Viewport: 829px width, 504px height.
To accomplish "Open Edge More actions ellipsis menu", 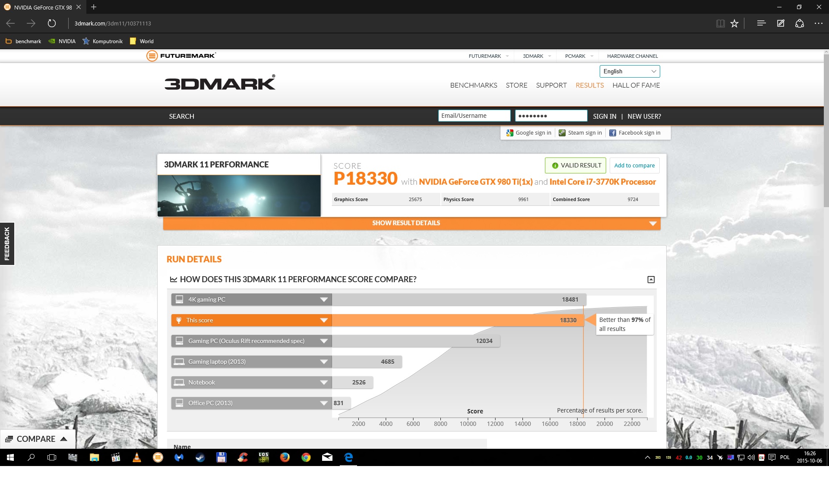I will (x=819, y=23).
